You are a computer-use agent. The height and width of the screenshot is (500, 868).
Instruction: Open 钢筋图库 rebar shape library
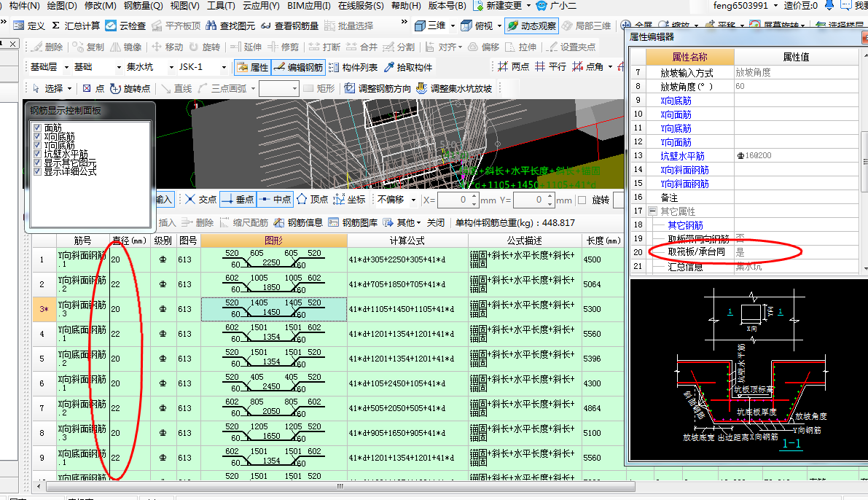(x=353, y=222)
